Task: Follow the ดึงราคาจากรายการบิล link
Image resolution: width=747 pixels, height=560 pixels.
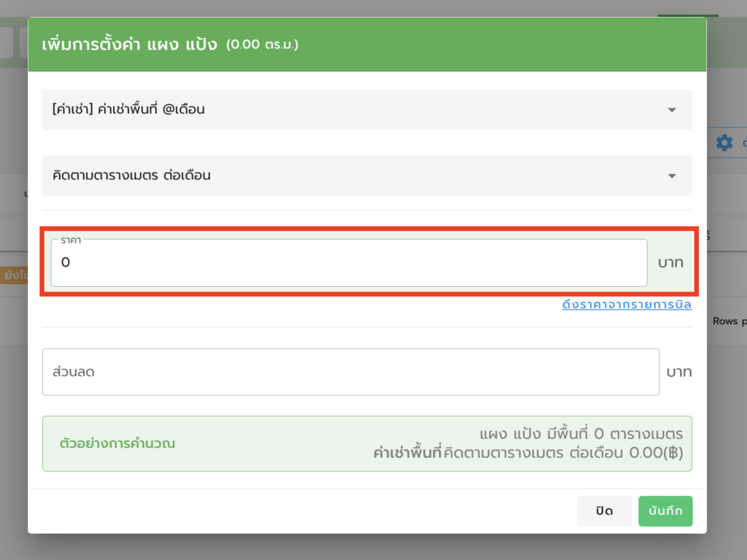Action: point(627,304)
